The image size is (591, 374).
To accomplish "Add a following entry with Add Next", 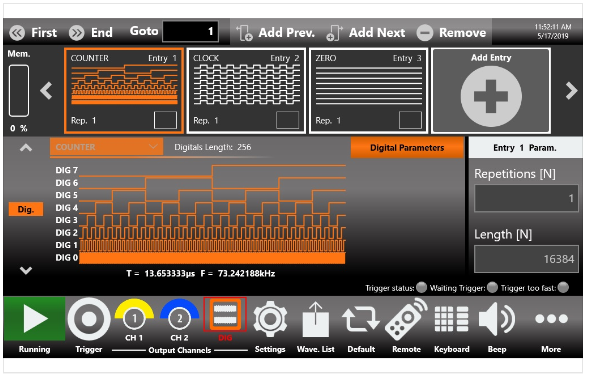I will click(x=366, y=33).
